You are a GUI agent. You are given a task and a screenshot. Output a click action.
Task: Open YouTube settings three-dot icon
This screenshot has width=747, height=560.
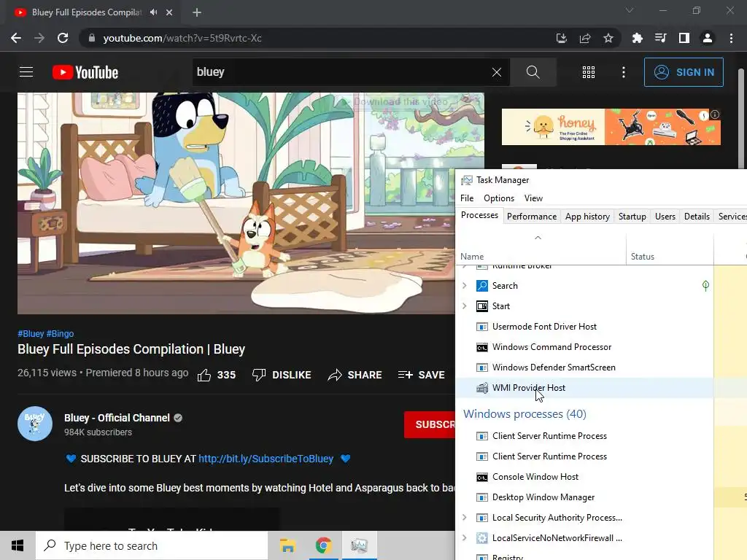(624, 72)
